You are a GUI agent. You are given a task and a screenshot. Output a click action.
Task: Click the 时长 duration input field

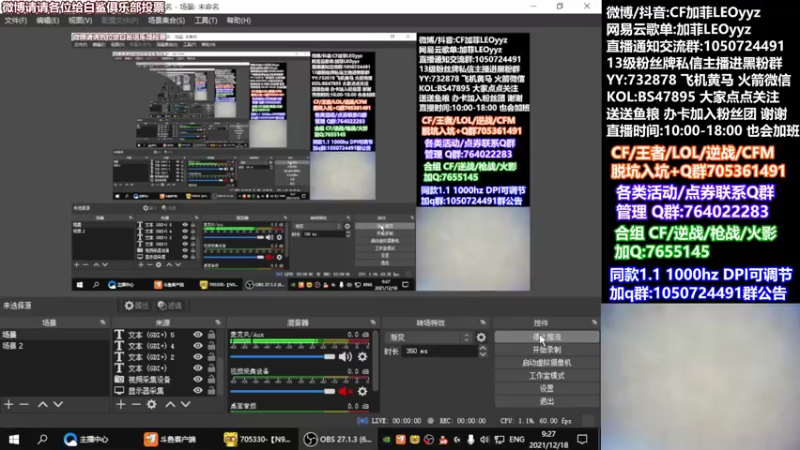(x=440, y=351)
